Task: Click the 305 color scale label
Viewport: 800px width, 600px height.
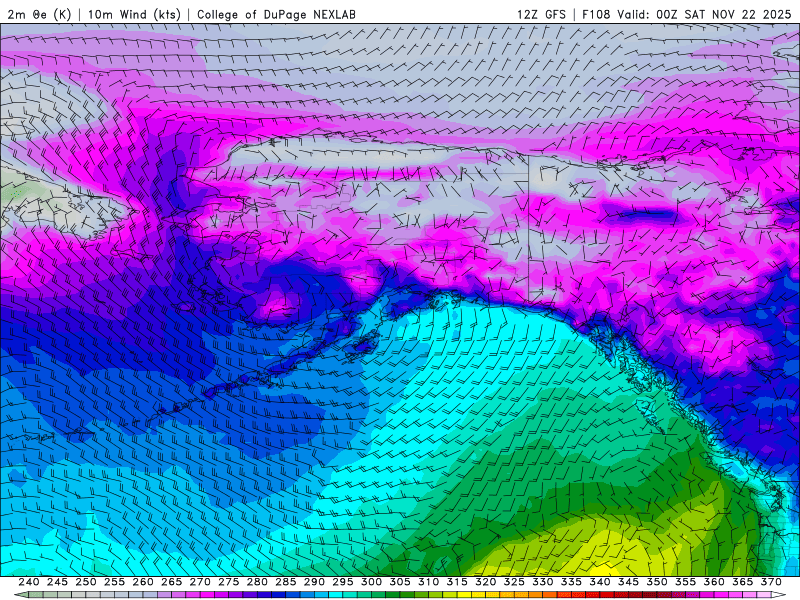Action: [x=400, y=582]
